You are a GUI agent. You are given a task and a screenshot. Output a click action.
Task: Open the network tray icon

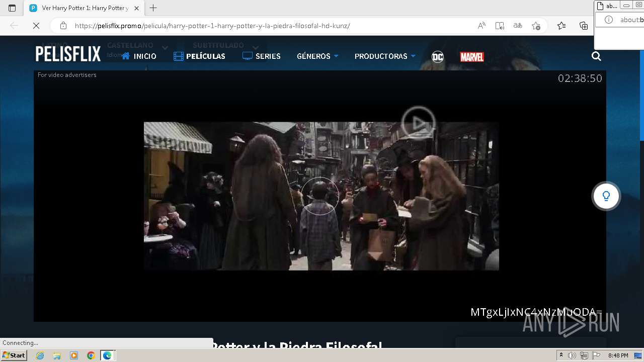pos(584,355)
